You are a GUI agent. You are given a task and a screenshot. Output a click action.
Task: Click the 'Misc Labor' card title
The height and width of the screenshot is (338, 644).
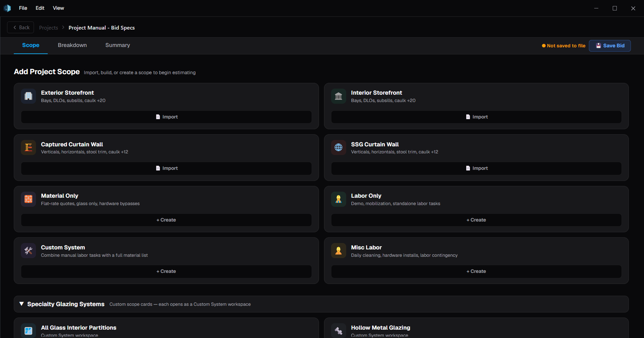[366, 247]
